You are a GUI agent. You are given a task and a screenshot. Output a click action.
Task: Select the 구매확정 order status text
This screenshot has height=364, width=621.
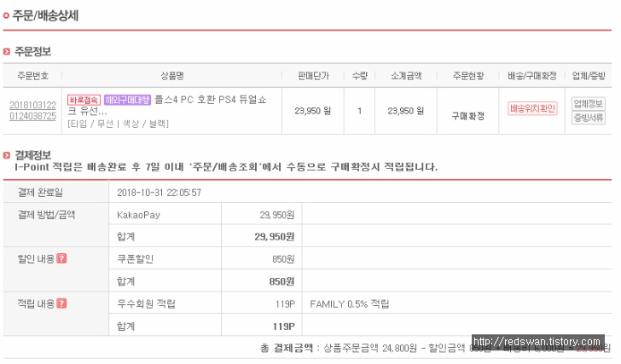468,116
